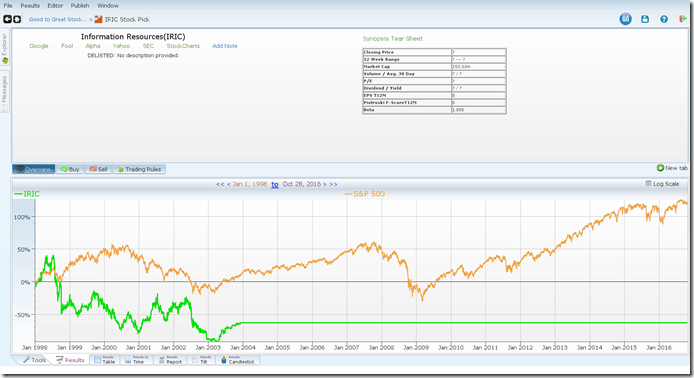
Task: Open the Explorer side panel
Action: point(5,48)
